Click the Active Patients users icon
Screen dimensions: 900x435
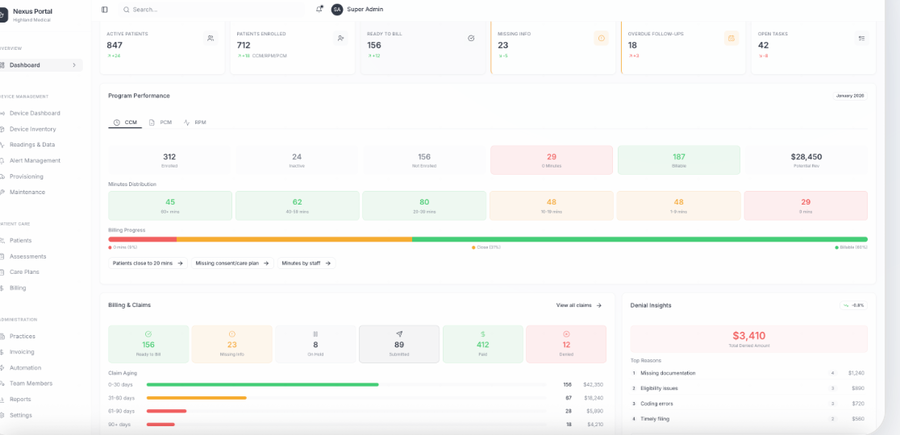pos(211,38)
